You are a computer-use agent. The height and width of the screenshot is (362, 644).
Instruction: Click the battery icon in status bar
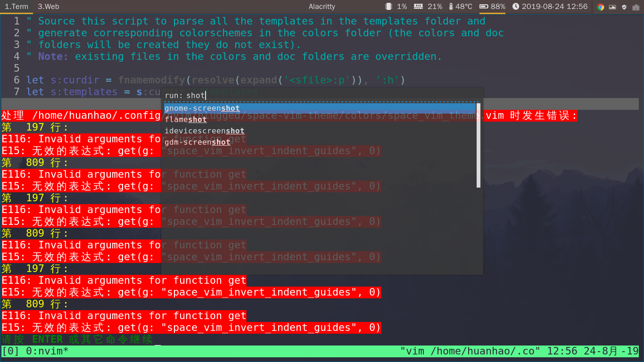pyautogui.click(x=484, y=7)
